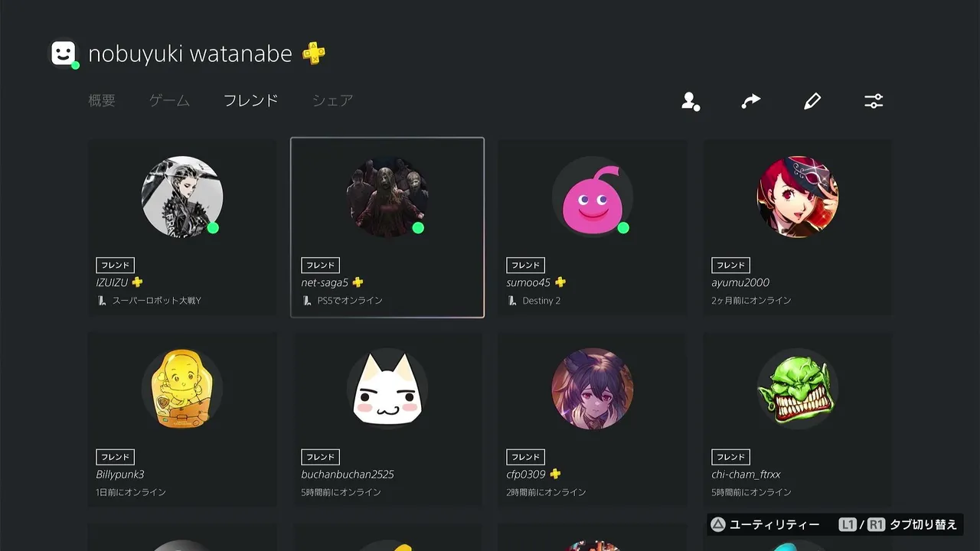980x551 pixels.
Task: Select buchanbuchan2525's white cat avatar
Action: click(387, 389)
